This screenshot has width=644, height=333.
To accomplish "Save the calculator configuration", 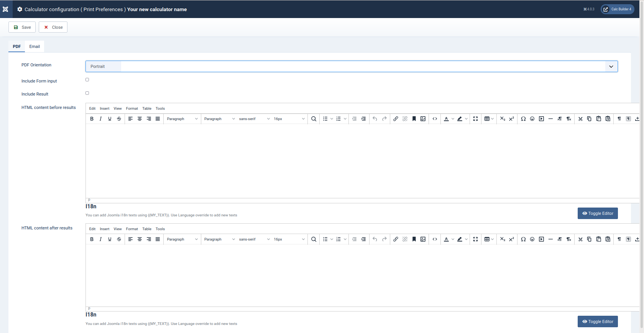I will point(22,27).
